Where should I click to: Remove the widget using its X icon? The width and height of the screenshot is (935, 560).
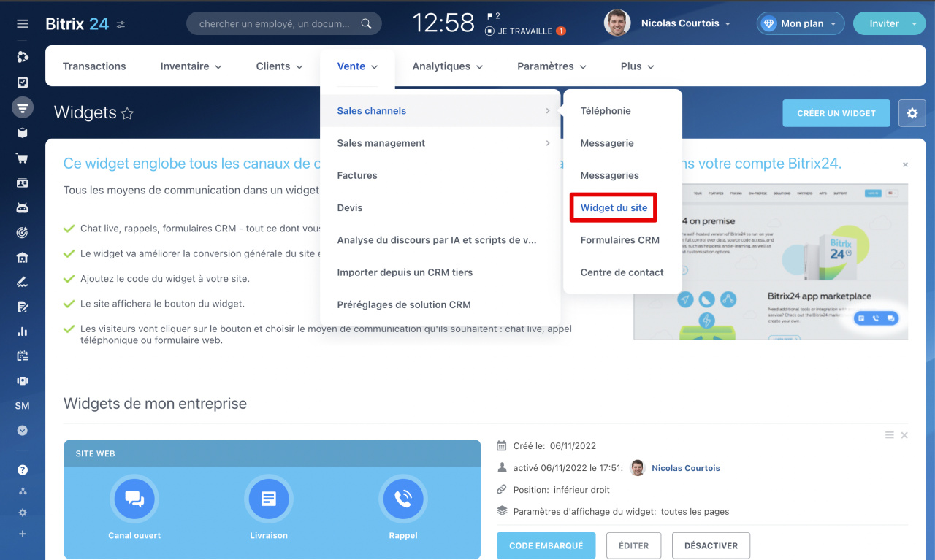(904, 435)
